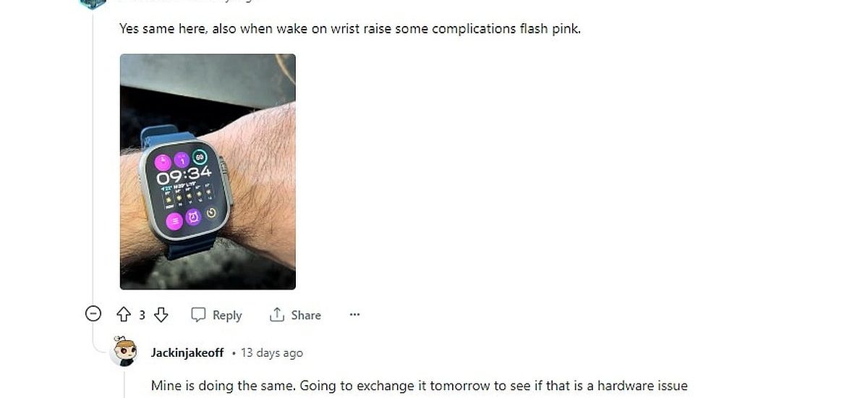868x398 pixels.
Task: Click the speech bubble Reply icon
Action: (x=198, y=315)
